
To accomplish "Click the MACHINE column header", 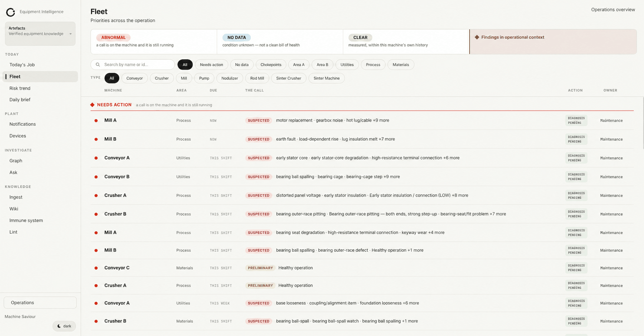I will pyautogui.click(x=113, y=90).
